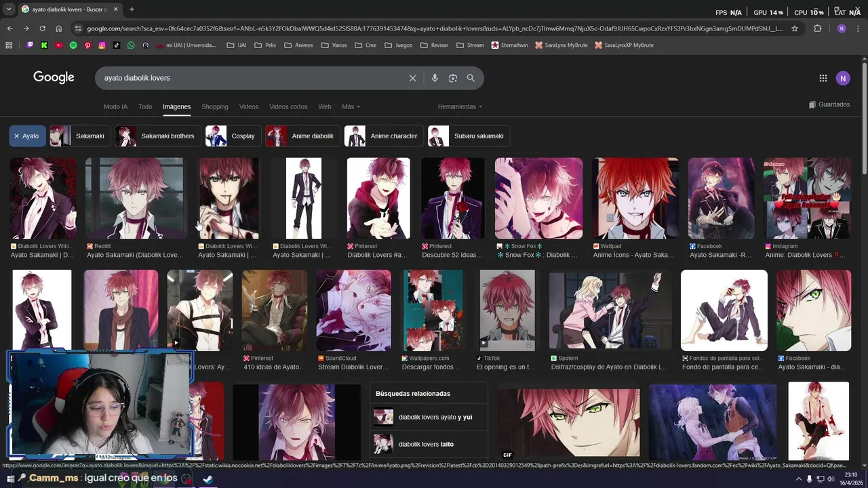868x488 pixels.
Task: Open the Stream bookmarks folder
Action: point(470,45)
